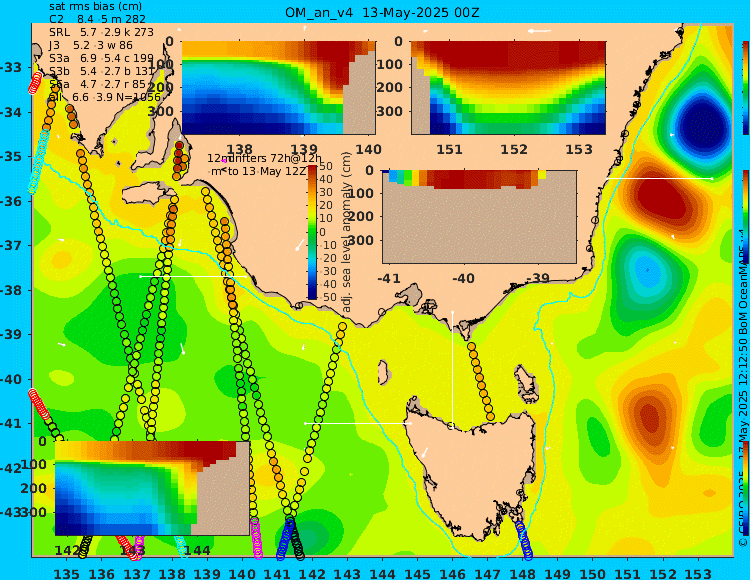750x580 pixels.
Task: Click the dark blue bottom of sea level colorbar
Action: point(312,295)
